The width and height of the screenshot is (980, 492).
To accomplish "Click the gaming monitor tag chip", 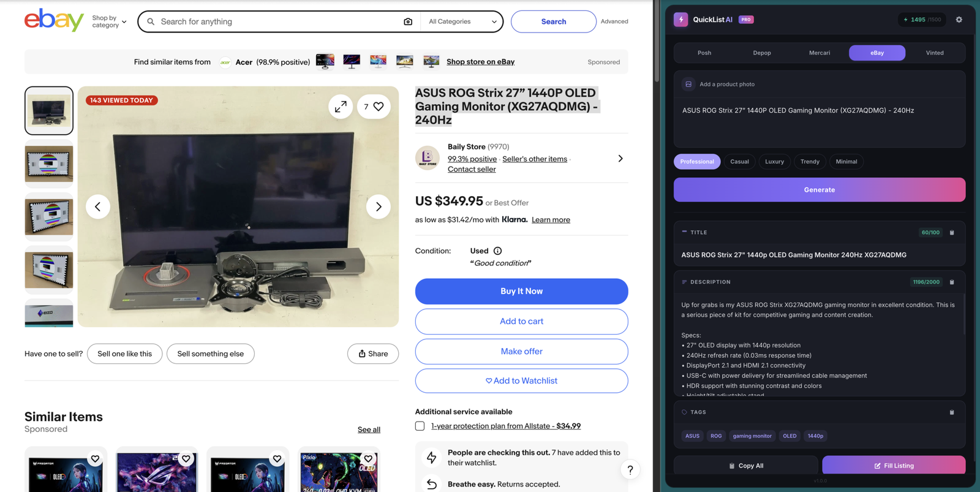I will click(x=752, y=436).
